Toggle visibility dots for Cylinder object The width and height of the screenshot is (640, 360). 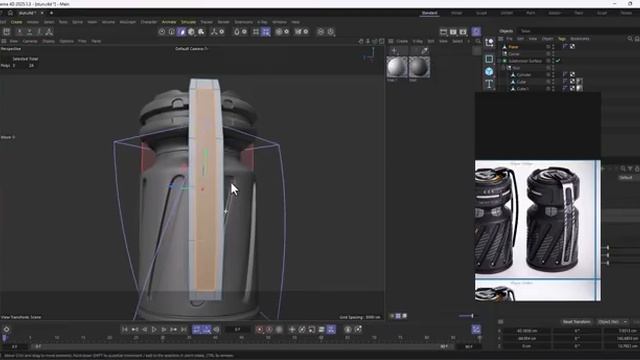point(553,75)
